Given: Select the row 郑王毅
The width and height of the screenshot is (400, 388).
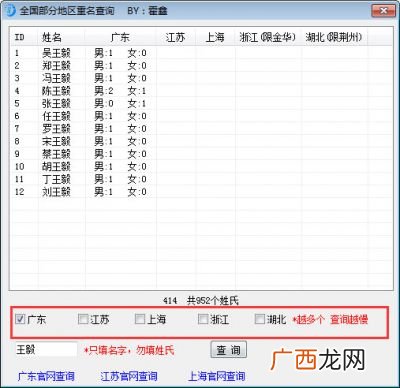Looking at the screenshot, I should point(202,65).
